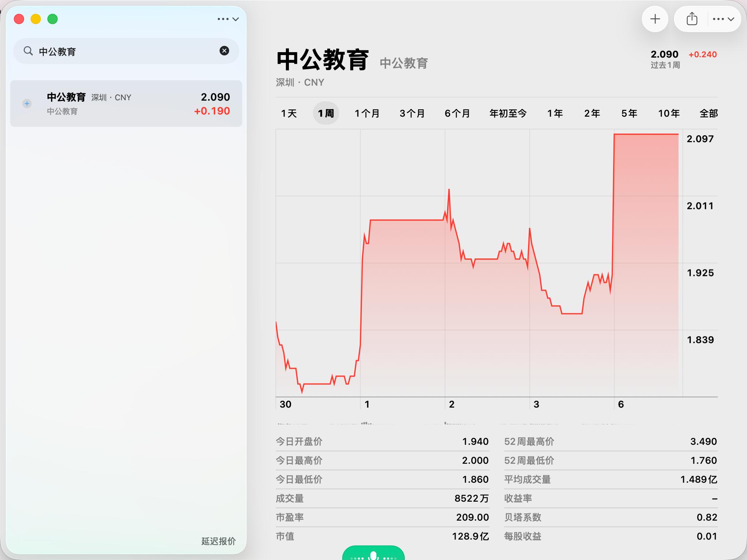Click the date label 30 on x-axis

(x=286, y=404)
